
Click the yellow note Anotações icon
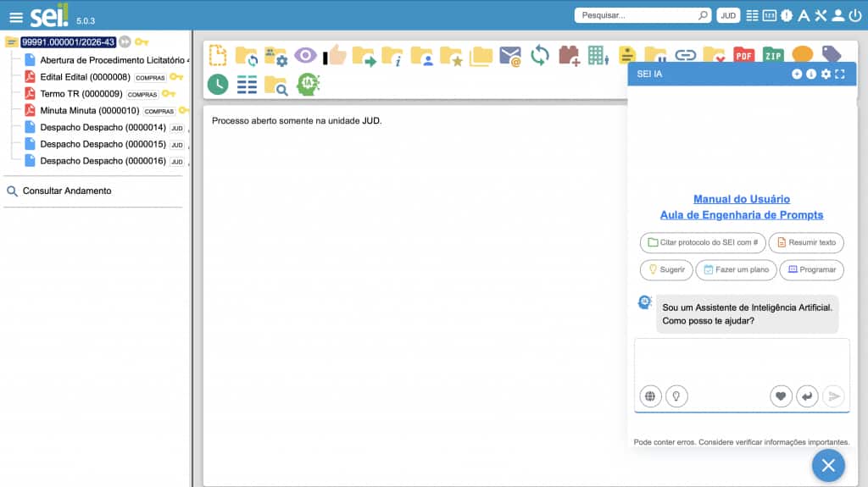627,54
